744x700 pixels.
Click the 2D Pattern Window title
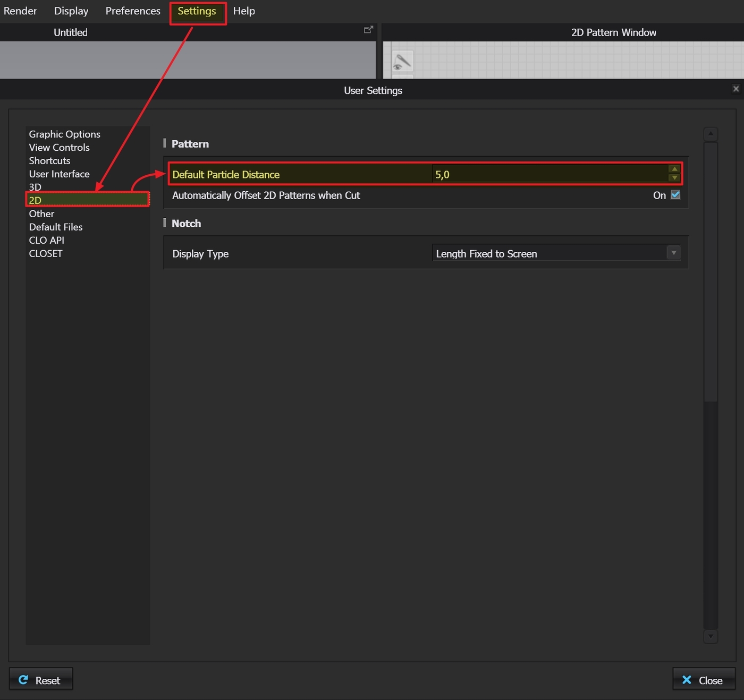614,32
